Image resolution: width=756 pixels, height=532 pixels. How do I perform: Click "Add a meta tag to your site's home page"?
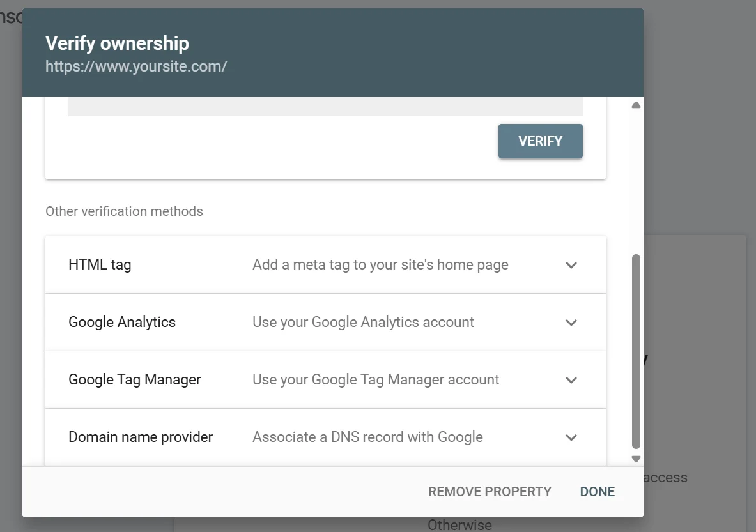[x=380, y=265]
